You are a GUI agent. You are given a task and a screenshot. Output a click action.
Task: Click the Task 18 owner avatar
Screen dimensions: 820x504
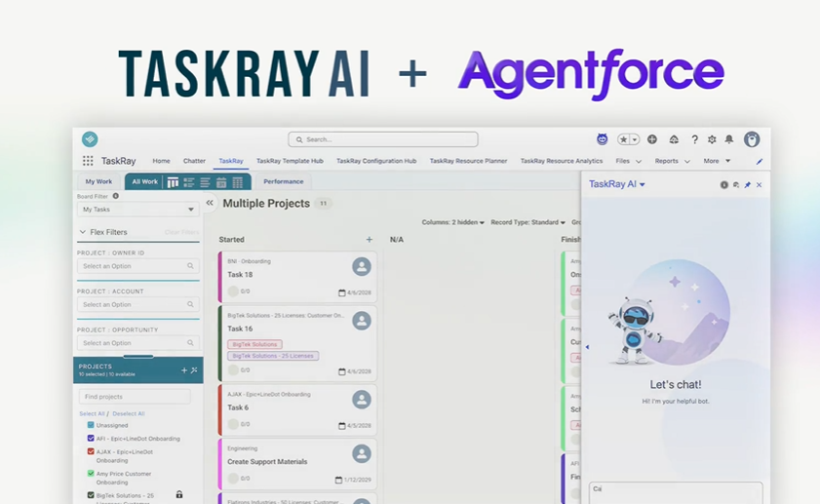point(362,267)
